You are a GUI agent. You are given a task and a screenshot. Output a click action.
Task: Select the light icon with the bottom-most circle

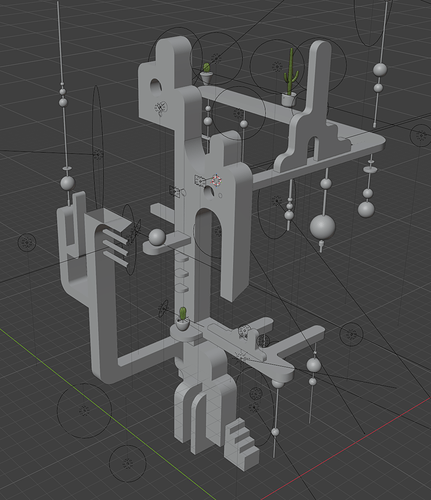(127, 464)
